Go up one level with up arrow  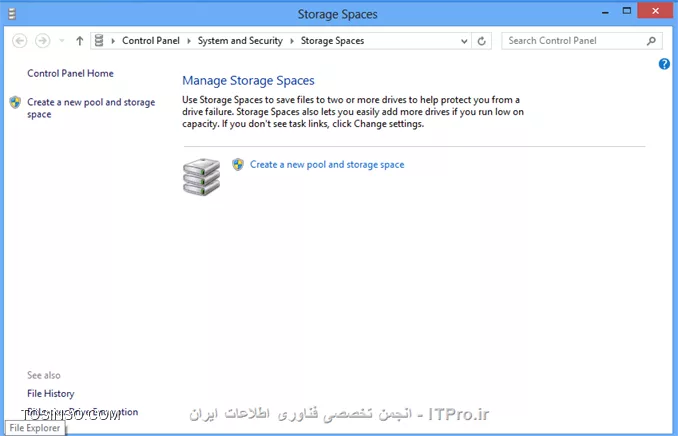pyautogui.click(x=80, y=41)
